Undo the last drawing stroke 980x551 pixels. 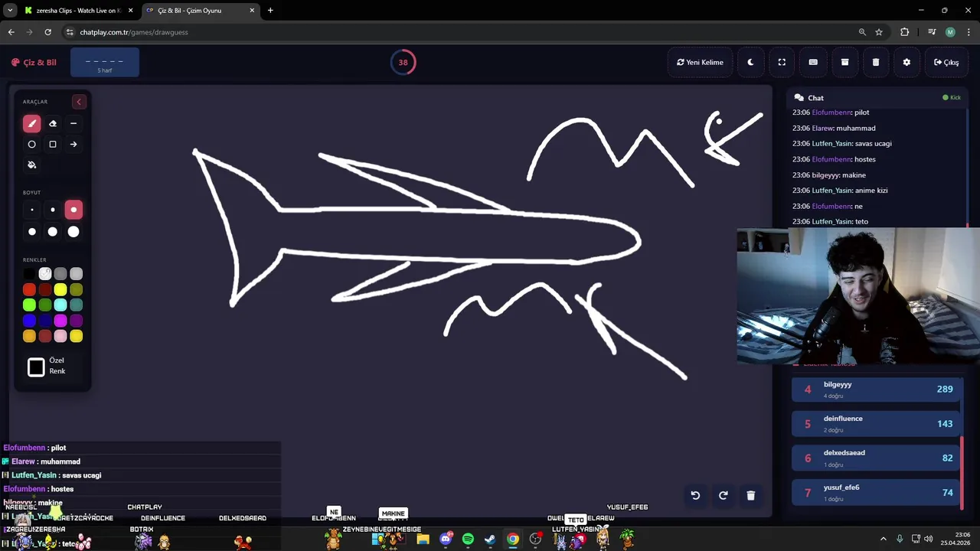(695, 495)
